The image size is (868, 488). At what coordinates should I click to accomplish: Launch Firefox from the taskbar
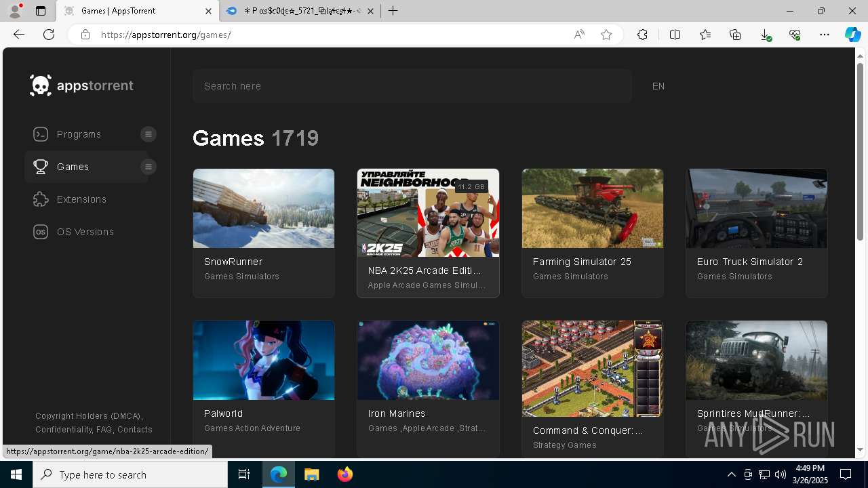(x=344, y=474)
